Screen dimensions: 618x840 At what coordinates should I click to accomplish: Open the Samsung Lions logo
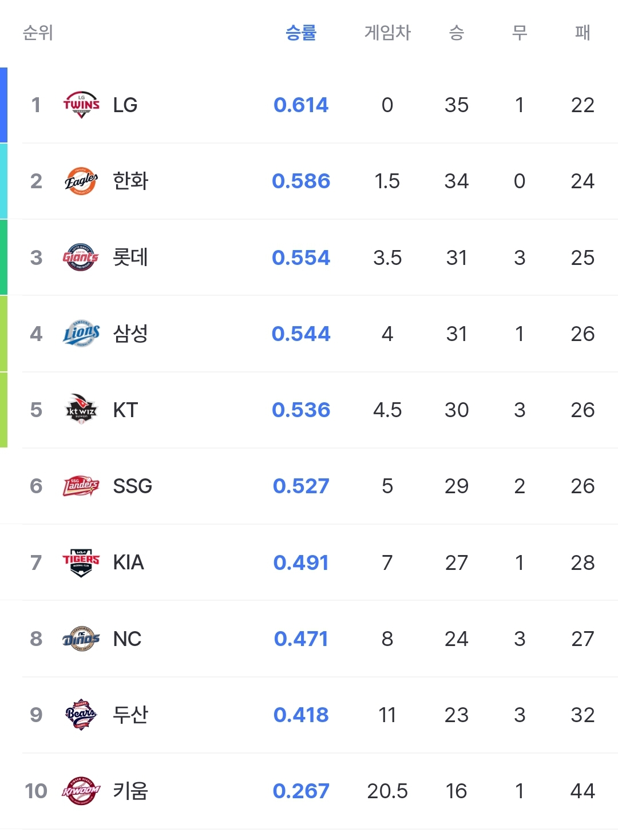tap(81, 334)
